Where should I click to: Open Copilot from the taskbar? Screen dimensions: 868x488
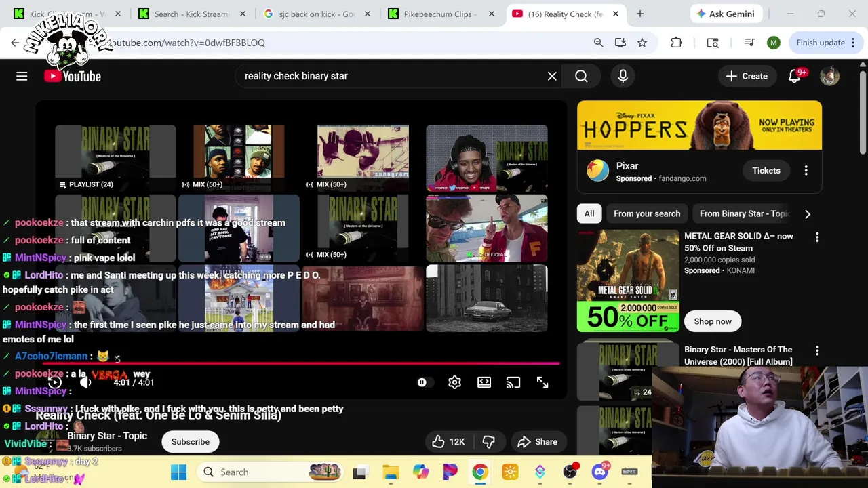coord(420,472)
